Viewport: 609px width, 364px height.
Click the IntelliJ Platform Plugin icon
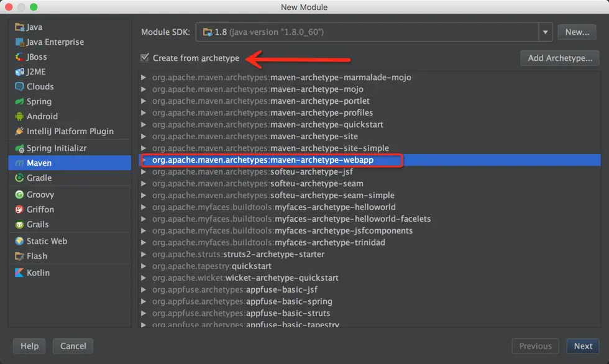click(x=19, y=131)
